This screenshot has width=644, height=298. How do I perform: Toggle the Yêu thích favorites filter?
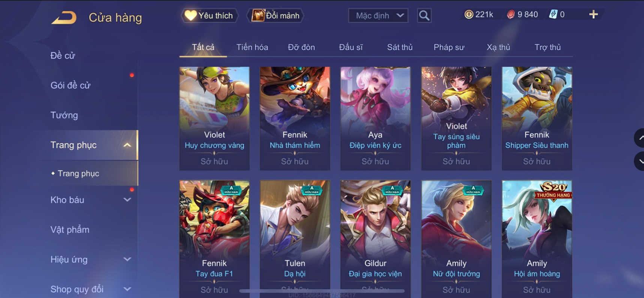pyautogui.click(x=210, y=16)
